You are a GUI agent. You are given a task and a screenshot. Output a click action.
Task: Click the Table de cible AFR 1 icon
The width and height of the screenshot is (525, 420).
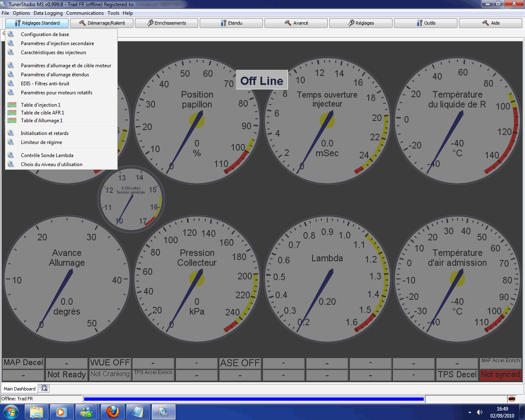[12, 113]
